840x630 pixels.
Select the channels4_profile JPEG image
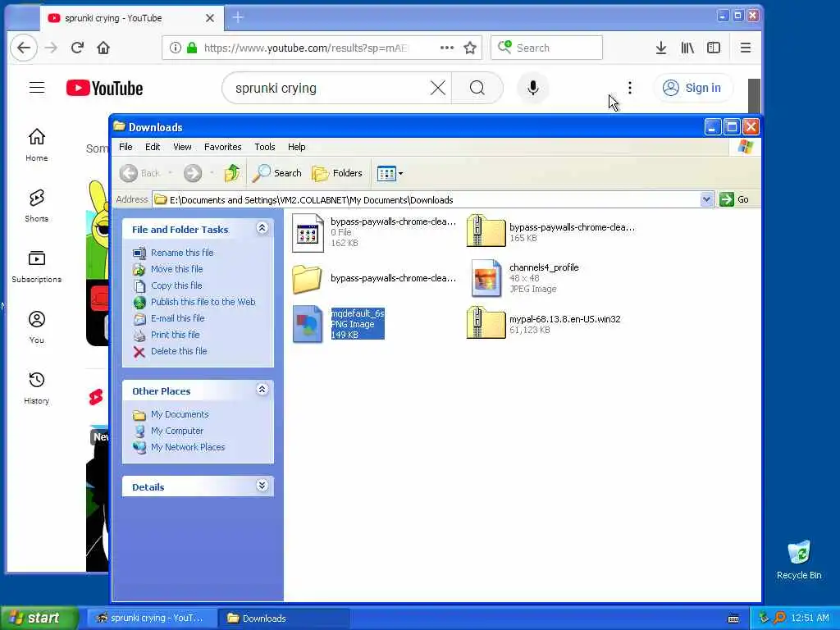click(x=525, y=278)
